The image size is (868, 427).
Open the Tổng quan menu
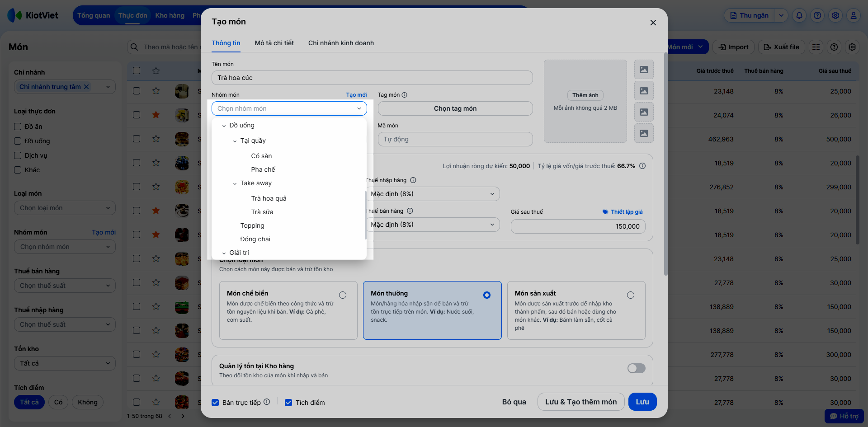click(x=94, y=15)
